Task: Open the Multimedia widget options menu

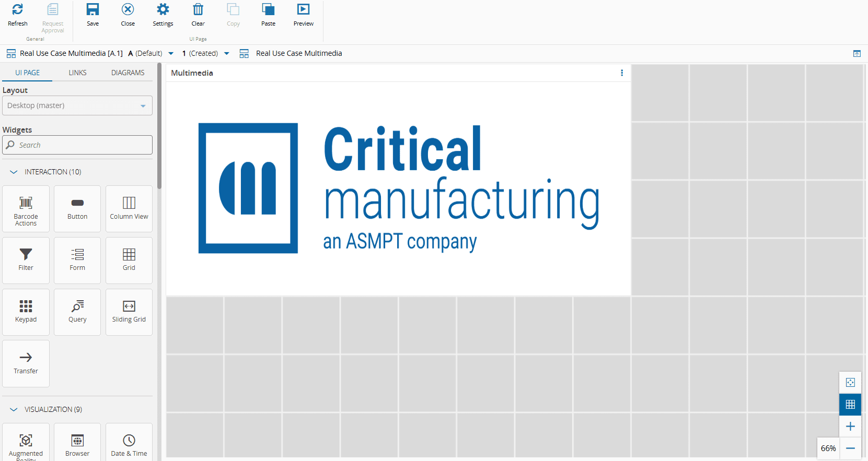Action: click(622, 73)
